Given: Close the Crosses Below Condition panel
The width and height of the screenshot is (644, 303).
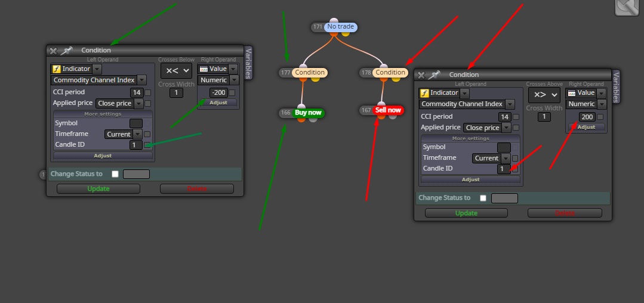Looking at the screenshot, I should pyautogui.click(x=53, y=51).
